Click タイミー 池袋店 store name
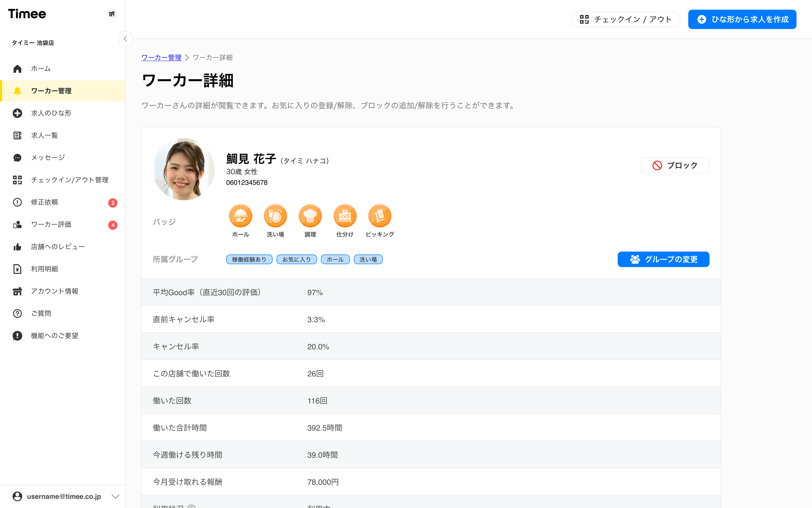Image resolution: width=812 pixels, height=508 pixels. [33, 43]
